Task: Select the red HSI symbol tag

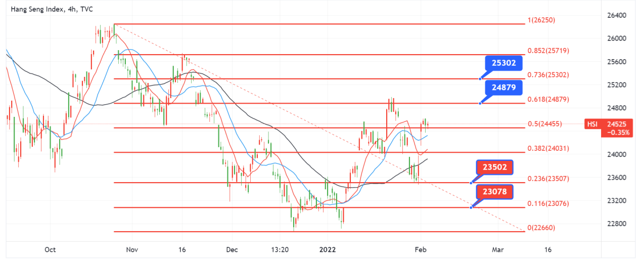Action: click(x=592, y=124)
